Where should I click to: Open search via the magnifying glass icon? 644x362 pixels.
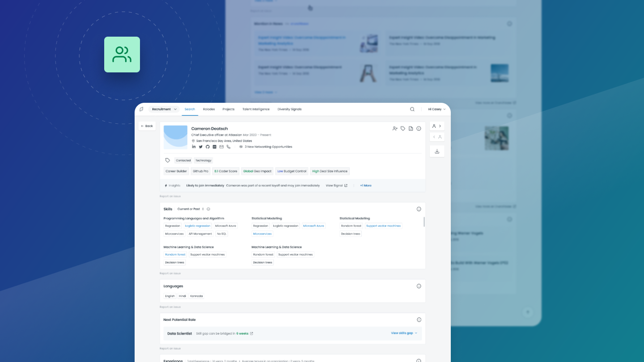[x=412, y=109]
